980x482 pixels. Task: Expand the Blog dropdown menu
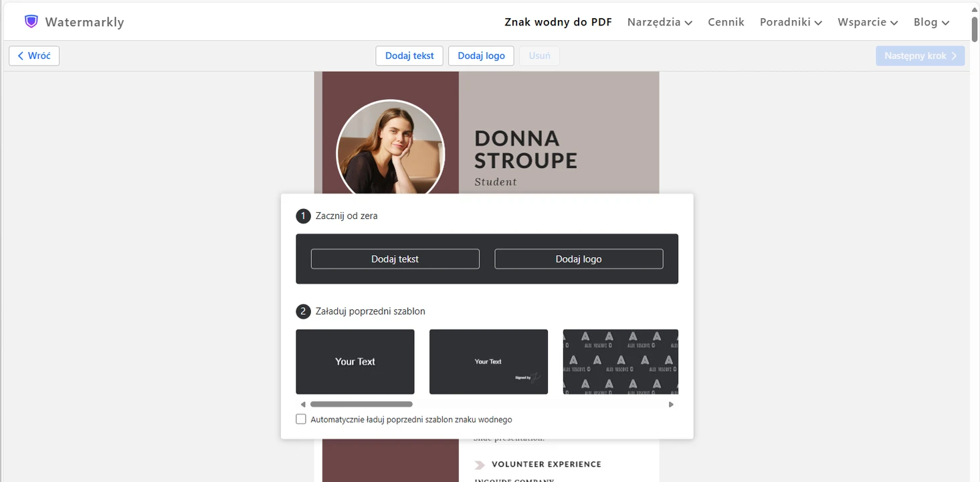(x=932, y=22)
